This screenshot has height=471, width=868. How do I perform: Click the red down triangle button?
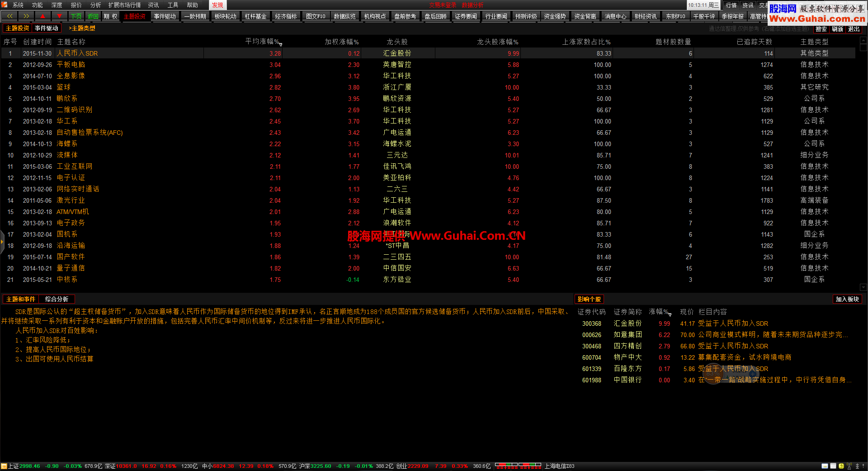click(59, 16)
